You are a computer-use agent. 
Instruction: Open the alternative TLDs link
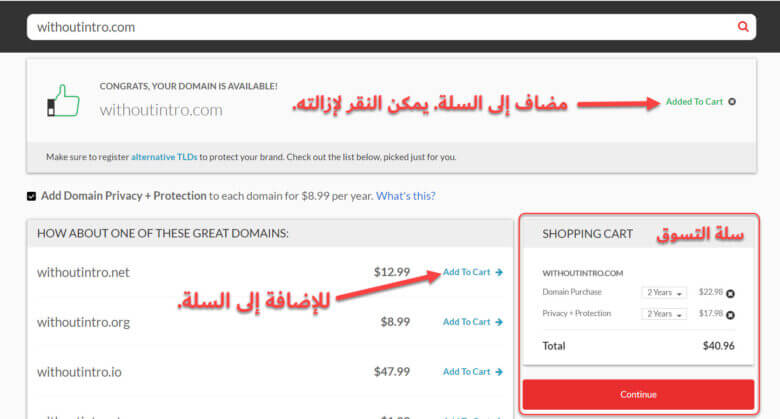pyautogui.click(x=164, y=157)
